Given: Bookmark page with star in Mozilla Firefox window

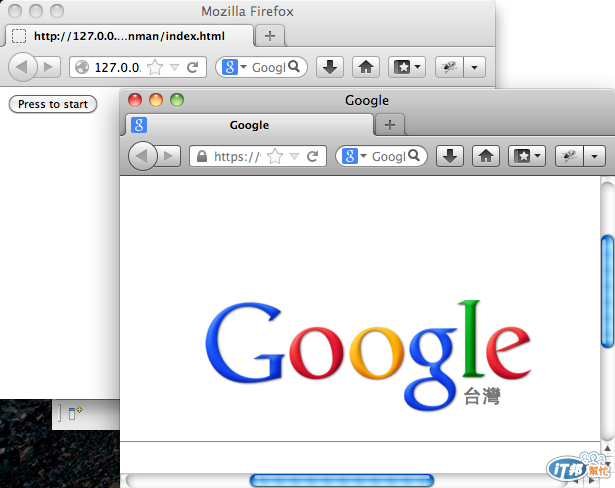Looking at the screenshot, I should pos(155,67).
